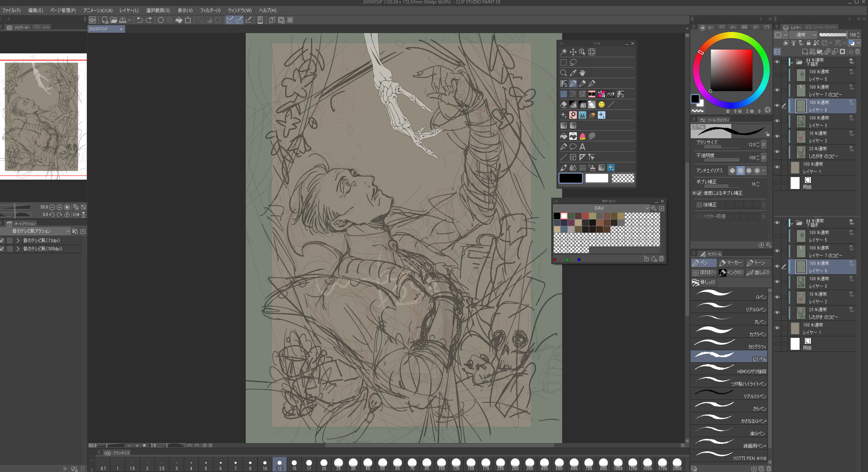Enable the 後補正 checkbox
Image resolution: width=868 pixels, height=472 pixels.
tap(699, 205)
